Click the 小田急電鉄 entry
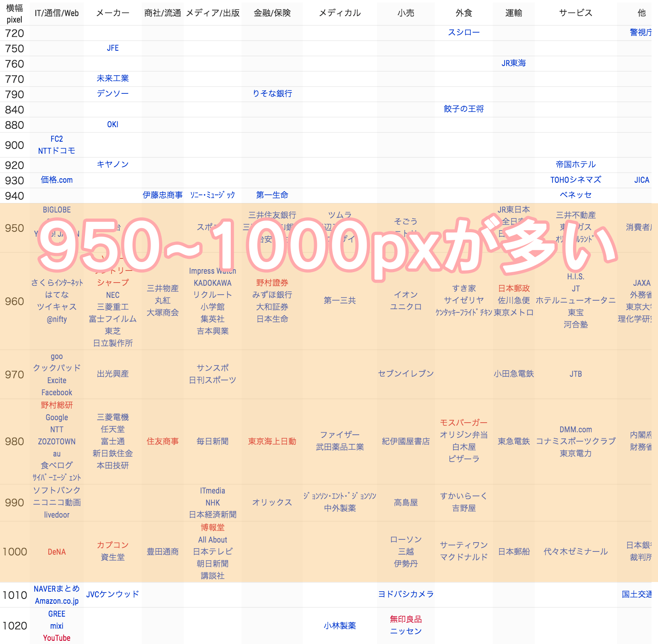The width and height of the screenshot is (658, 644). [514, 374]
